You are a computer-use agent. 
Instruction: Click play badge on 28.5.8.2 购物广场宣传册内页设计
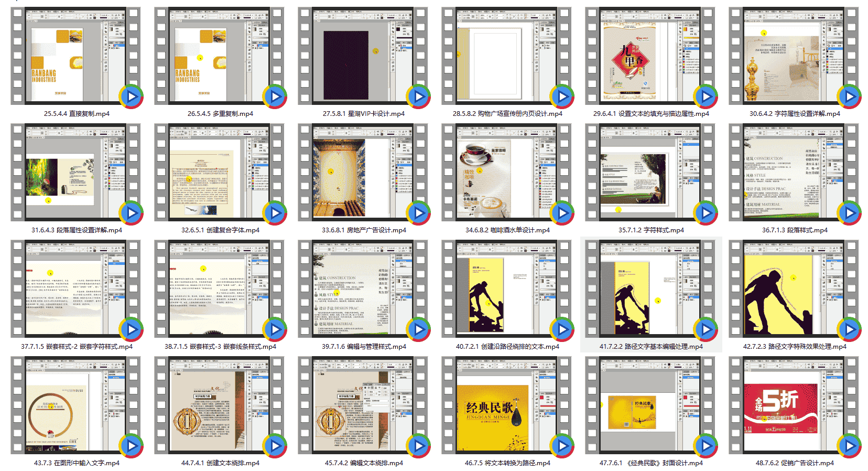[561, 97]
